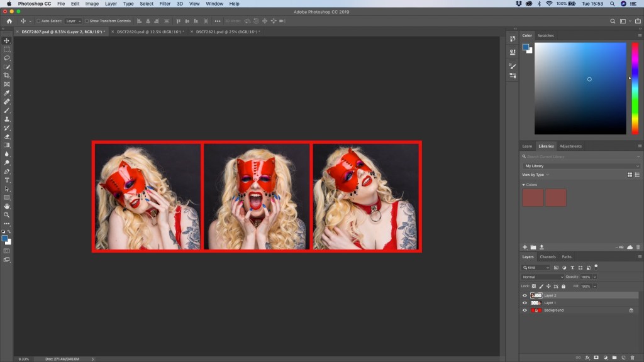
Task: Choose the Horizontal Type tool
Action: 7,180
